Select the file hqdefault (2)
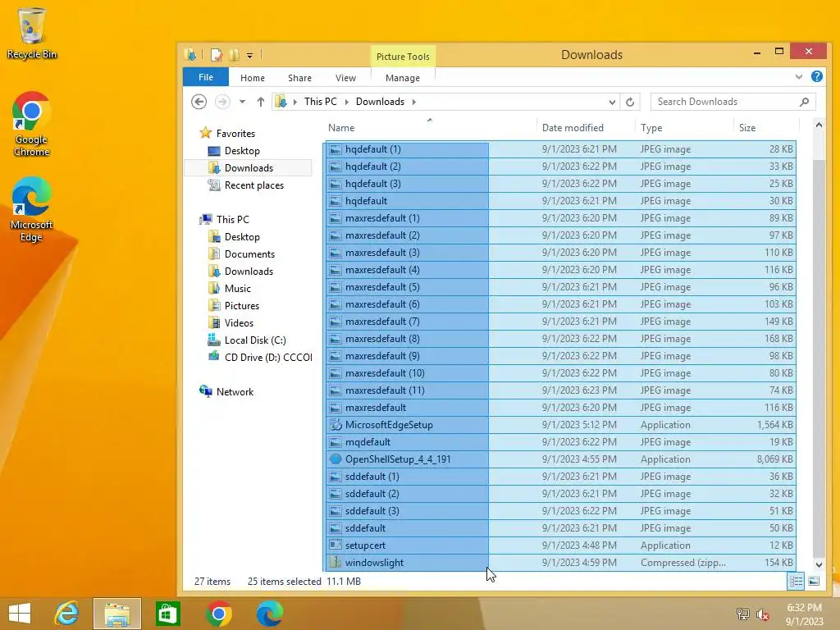Image resolution: width=840 pixels, height=630 pixels. pyautogui.click(x=559, y=166)
